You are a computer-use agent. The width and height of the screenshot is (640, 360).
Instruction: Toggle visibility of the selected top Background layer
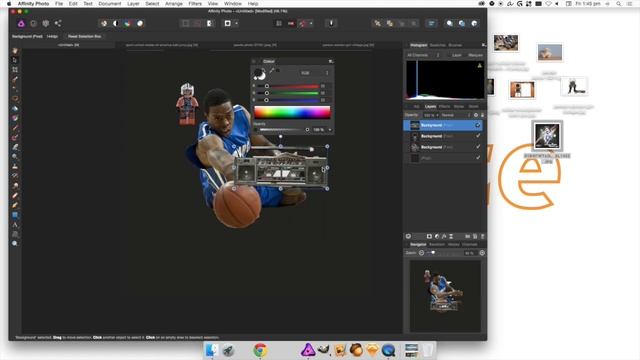click(478, 125)
